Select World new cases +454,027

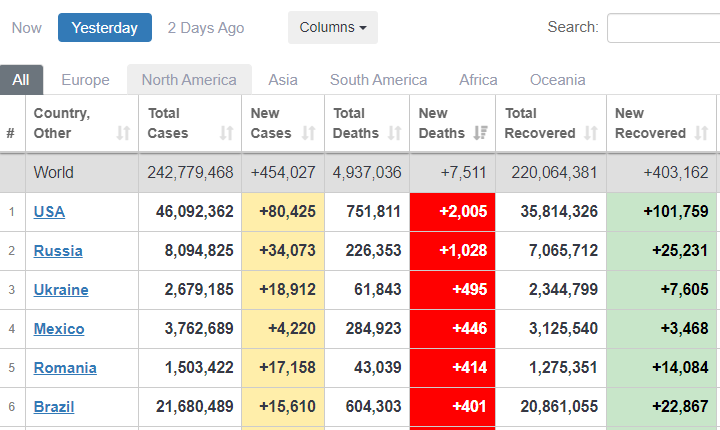tap(283, 173)
